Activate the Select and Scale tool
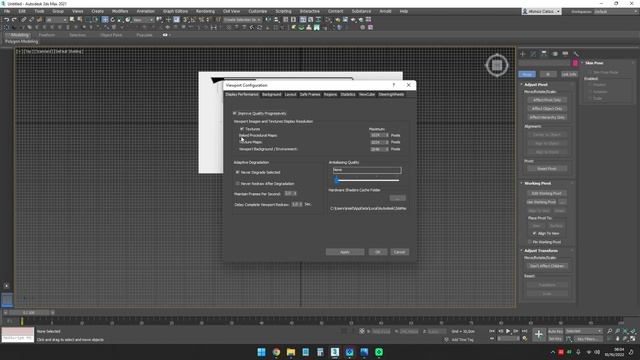The image size is (640, 360). (x=120, y=20)
